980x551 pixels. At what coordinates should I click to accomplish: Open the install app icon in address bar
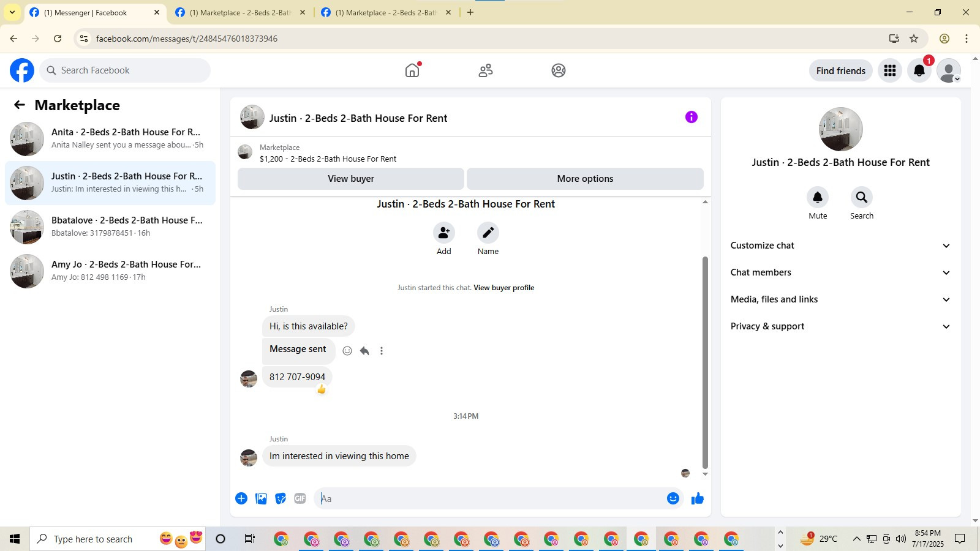coord(894,39)
